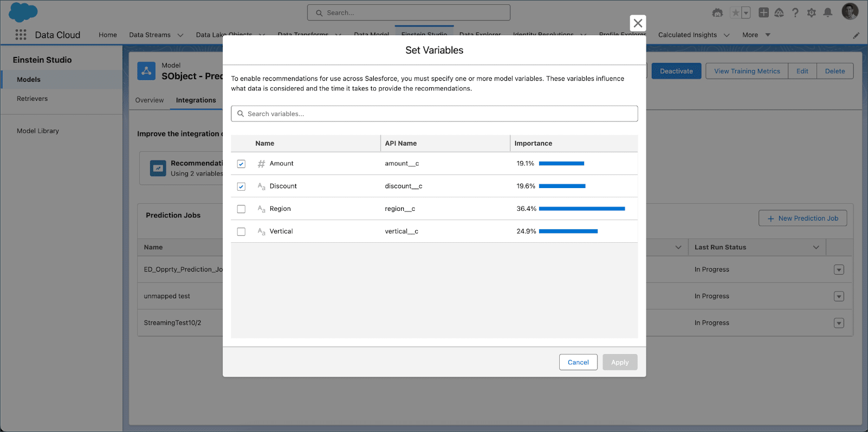Switch to the Overview tab

[150, 100]
